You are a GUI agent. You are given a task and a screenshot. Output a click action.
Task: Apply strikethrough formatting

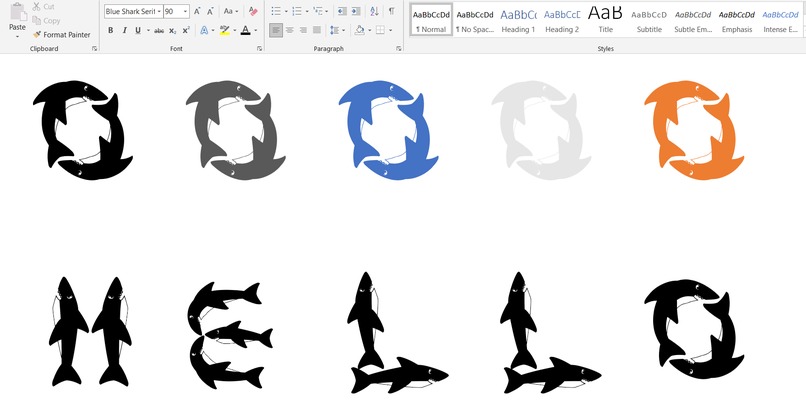[159, 31]
